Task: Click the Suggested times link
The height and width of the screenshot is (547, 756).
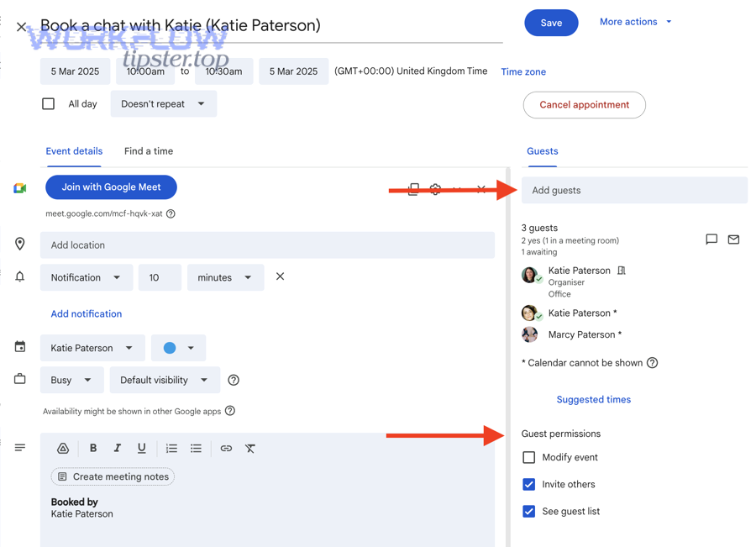Action: pyautogui.click(x=593, y=399)
